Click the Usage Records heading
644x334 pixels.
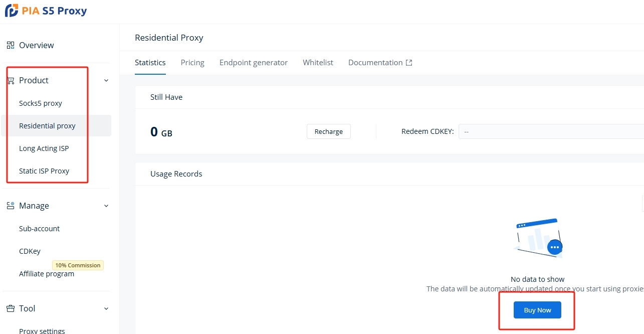(x=176, y=174)
